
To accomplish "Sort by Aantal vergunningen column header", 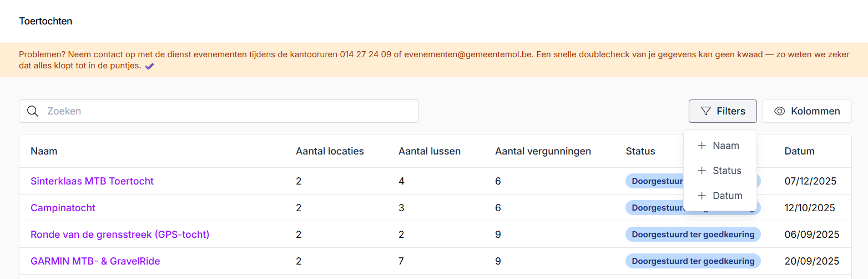I will click(543, 151).
